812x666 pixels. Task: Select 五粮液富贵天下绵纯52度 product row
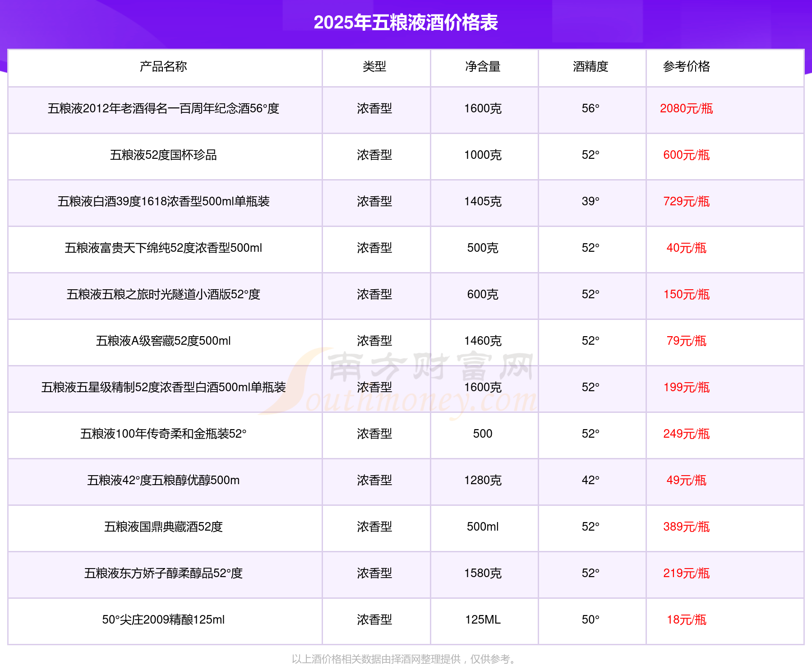pyautogui.click(x=163, y=248)
